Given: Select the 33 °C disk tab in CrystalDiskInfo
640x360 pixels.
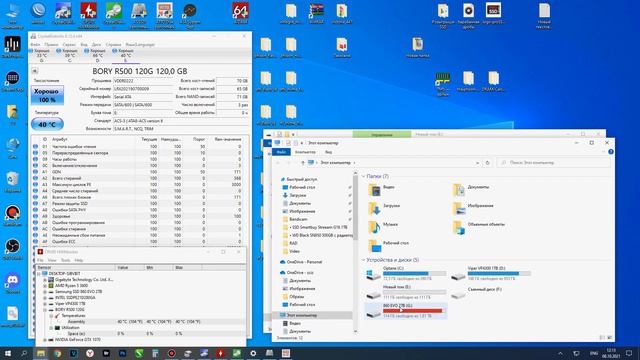Looking at the screenshot, I should [x=41, y=55].
